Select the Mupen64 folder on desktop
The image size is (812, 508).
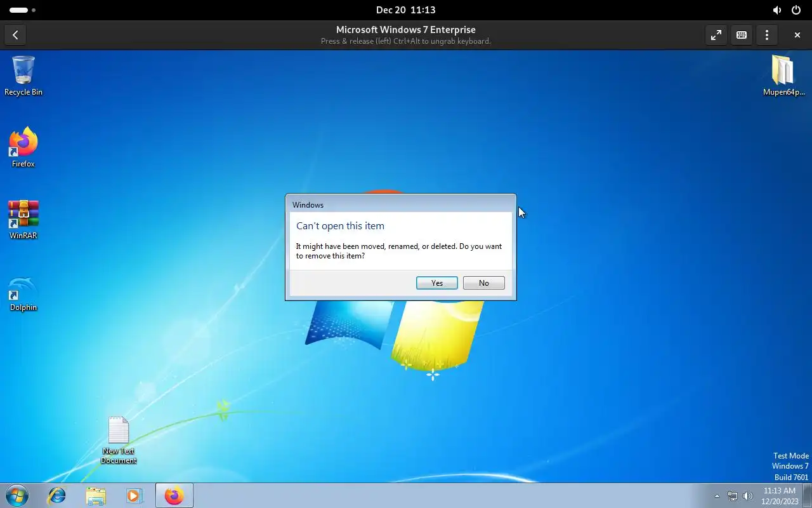[x=783, y=76]
